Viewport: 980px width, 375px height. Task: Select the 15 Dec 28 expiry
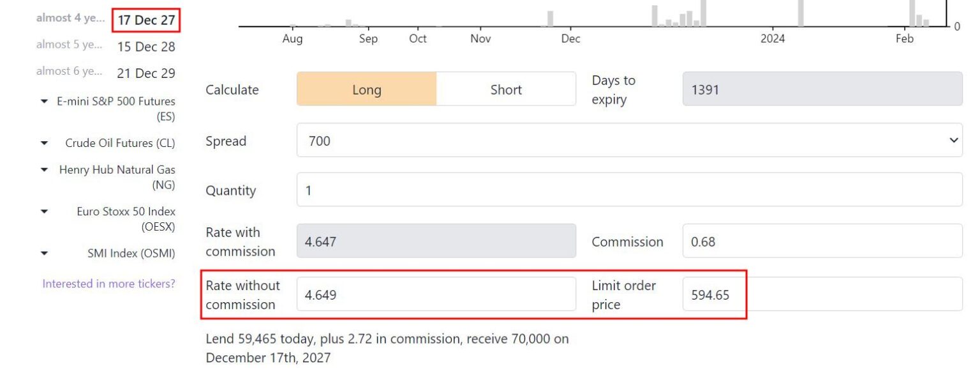(146, 47)
